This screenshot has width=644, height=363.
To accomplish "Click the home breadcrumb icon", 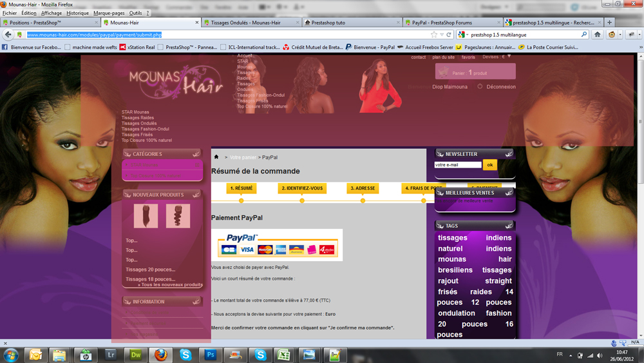I will point(216,157).
